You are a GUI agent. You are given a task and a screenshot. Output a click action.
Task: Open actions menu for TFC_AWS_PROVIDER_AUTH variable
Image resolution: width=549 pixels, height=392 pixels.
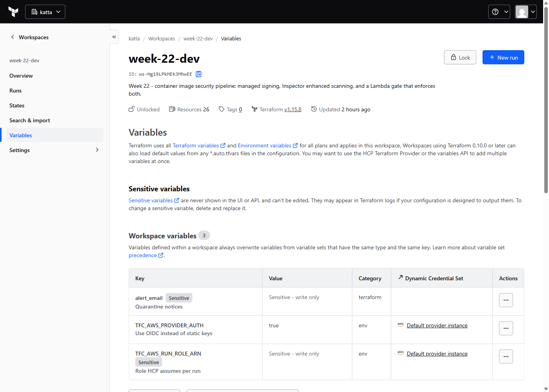click(506, 328)
